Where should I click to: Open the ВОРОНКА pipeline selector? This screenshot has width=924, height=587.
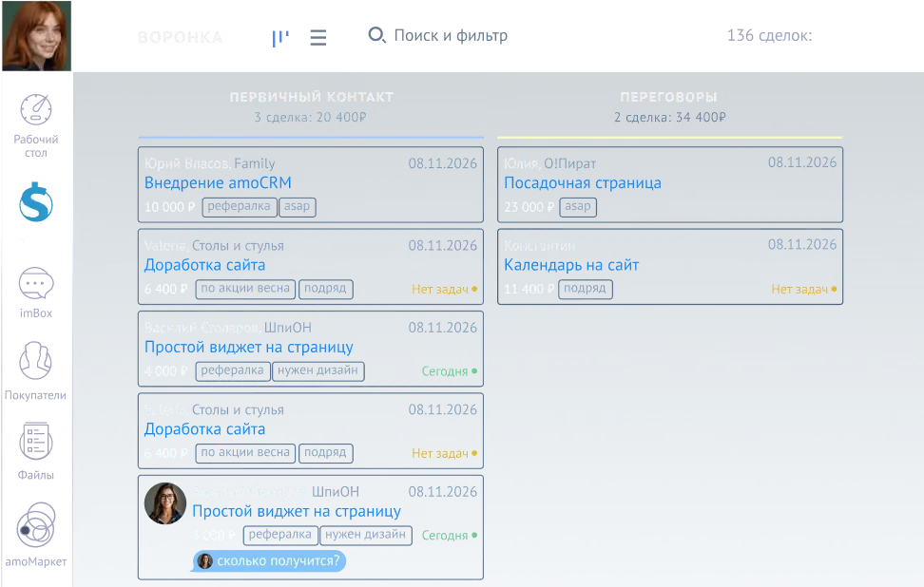coord(181,38)
